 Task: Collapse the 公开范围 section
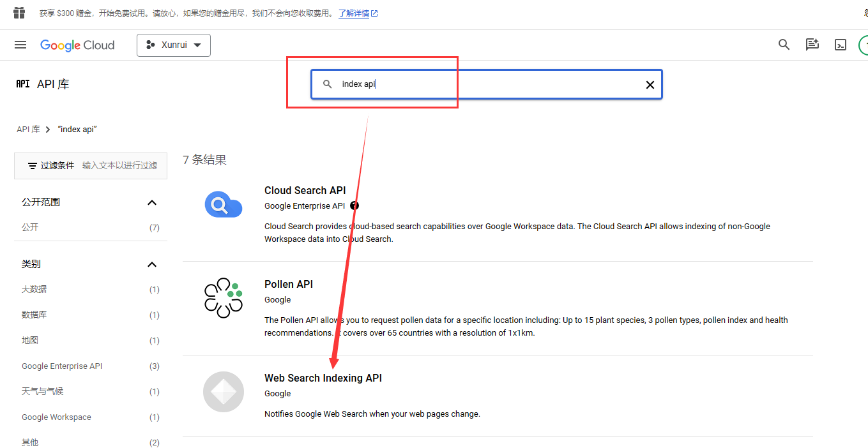click(x=152, y=202)
